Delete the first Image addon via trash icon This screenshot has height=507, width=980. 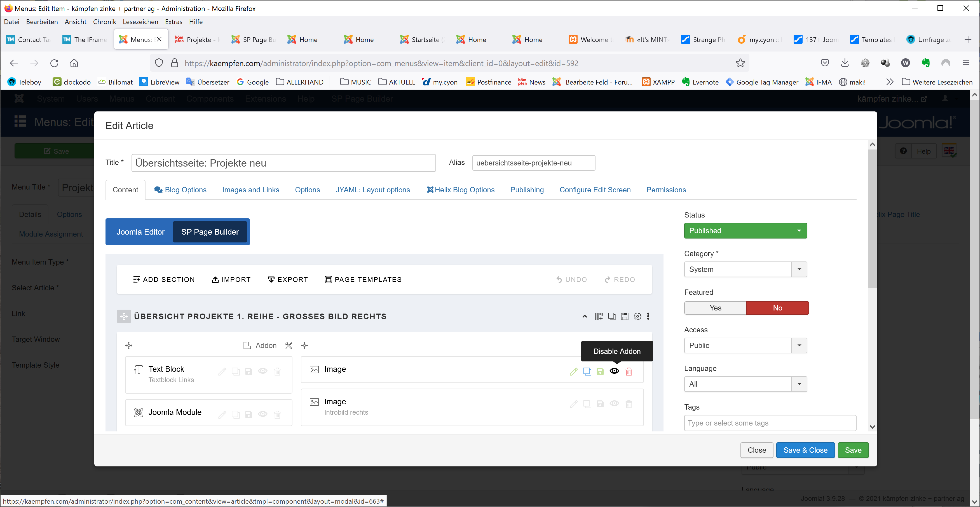(x=629, y=372)
